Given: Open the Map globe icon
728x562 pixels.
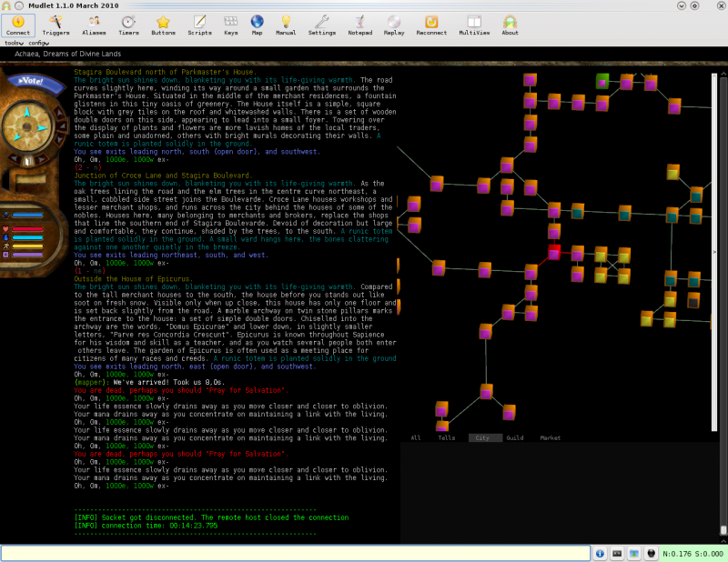Looking at the screenshot, I should [257, 25].
